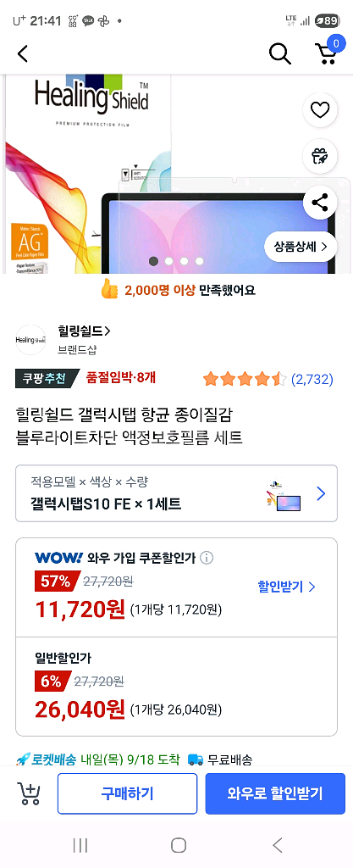
Task: Tap the gift send icon
Action: coord(320,157)
